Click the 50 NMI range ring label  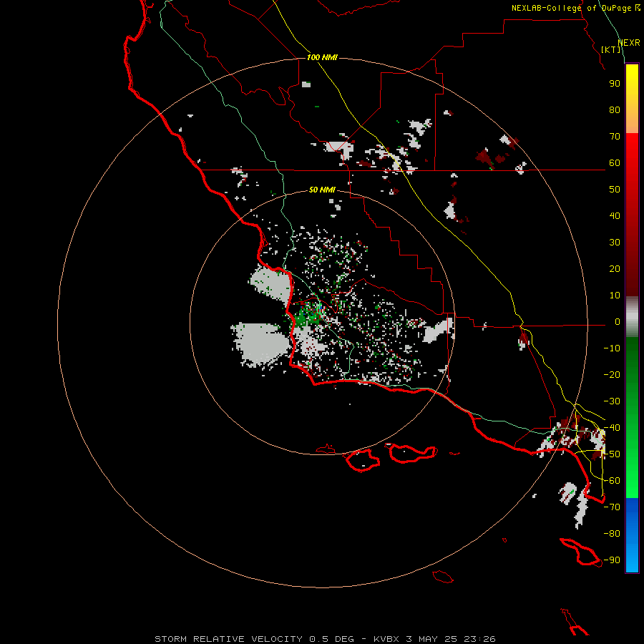pyautogui.click(x=322, y=190)
